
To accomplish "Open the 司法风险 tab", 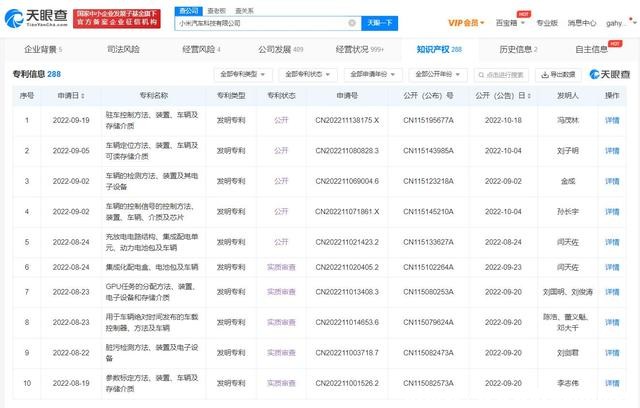I will (x=123, y=49).
